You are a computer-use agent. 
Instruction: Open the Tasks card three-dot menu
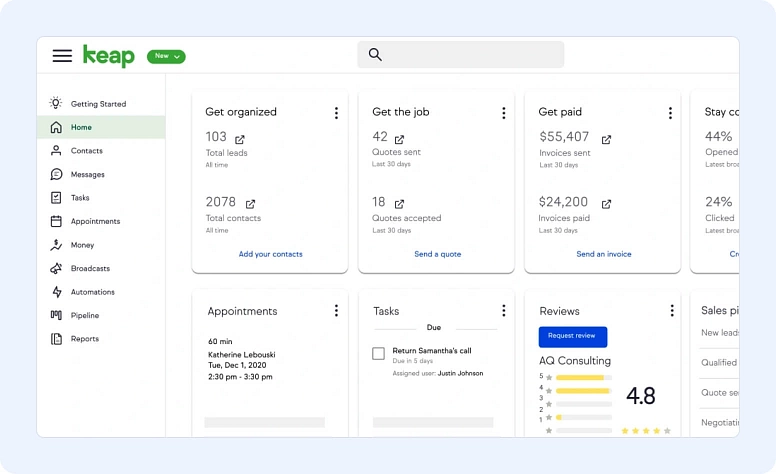[x=503, y=311]
